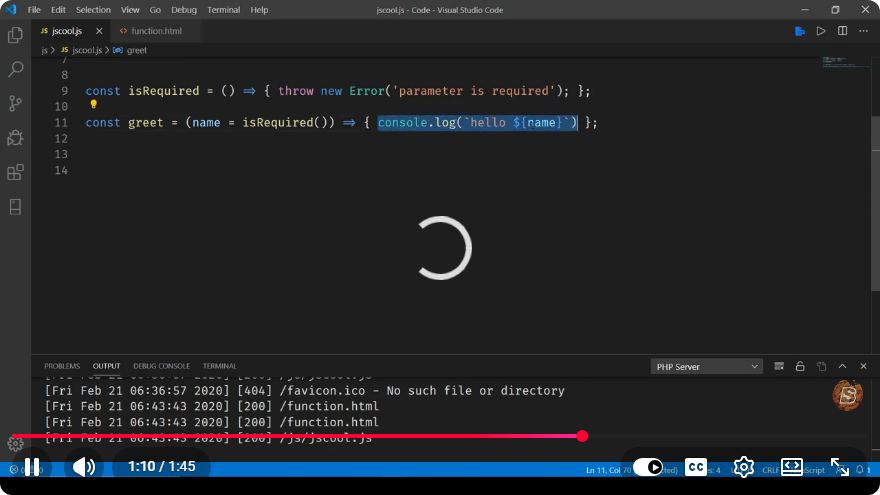Click the VS Code logo in title bar
Viewport: 880px width, 495px height.
[11, 10]
